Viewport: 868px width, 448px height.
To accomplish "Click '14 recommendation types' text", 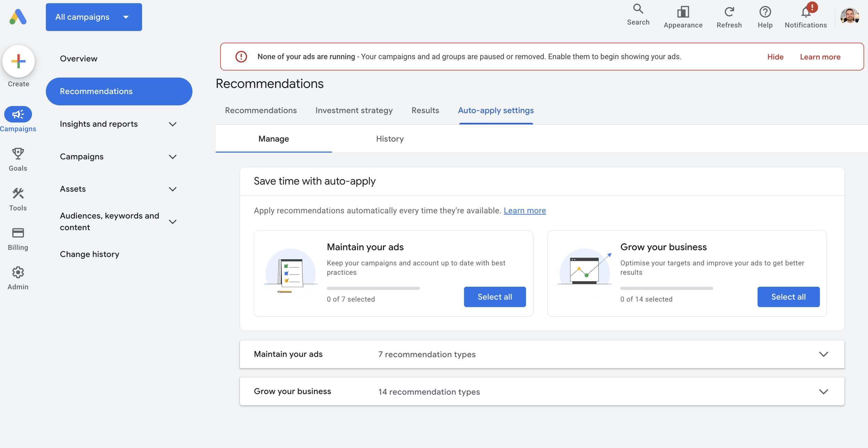I will [429, 392].
